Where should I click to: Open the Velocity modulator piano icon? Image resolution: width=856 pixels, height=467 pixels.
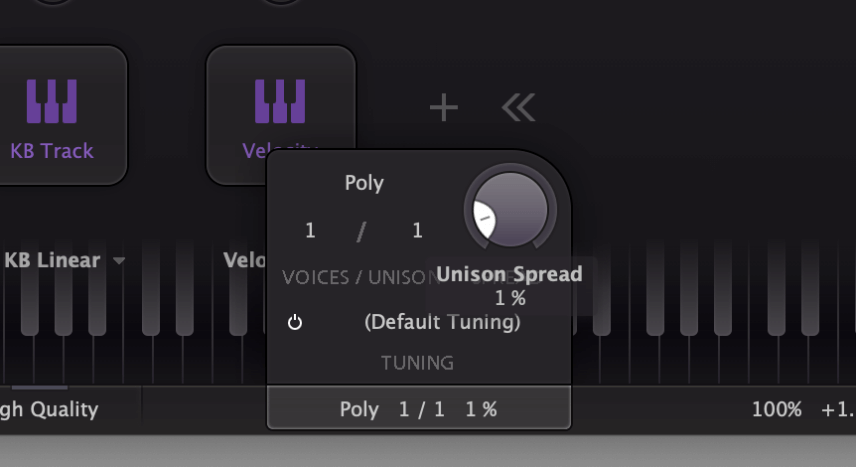point(280,102)
